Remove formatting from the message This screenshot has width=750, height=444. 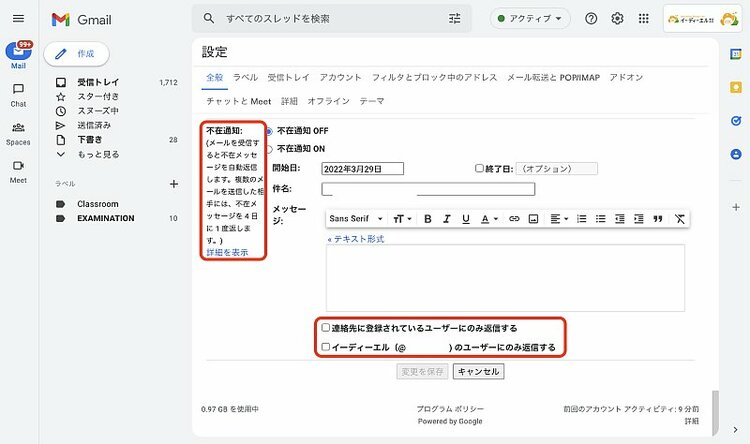[679, 219]
